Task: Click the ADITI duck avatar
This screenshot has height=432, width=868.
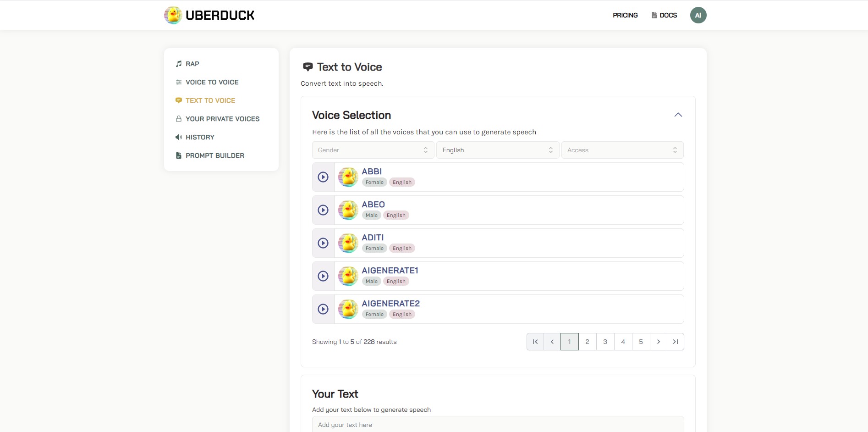Action: tap(348, 243)
